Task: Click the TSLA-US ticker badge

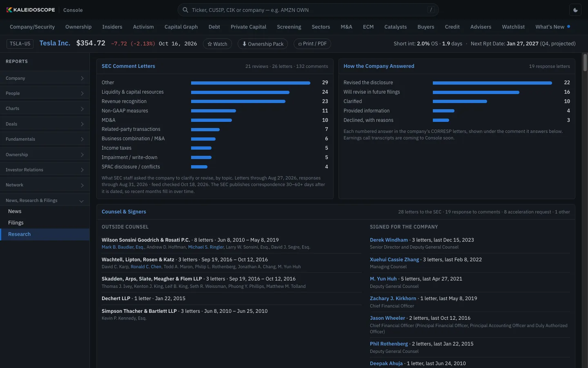Action: 20,44
